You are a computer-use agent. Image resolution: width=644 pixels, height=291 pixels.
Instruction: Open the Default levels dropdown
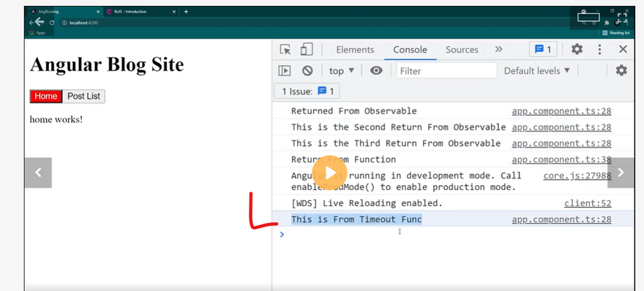537,71
